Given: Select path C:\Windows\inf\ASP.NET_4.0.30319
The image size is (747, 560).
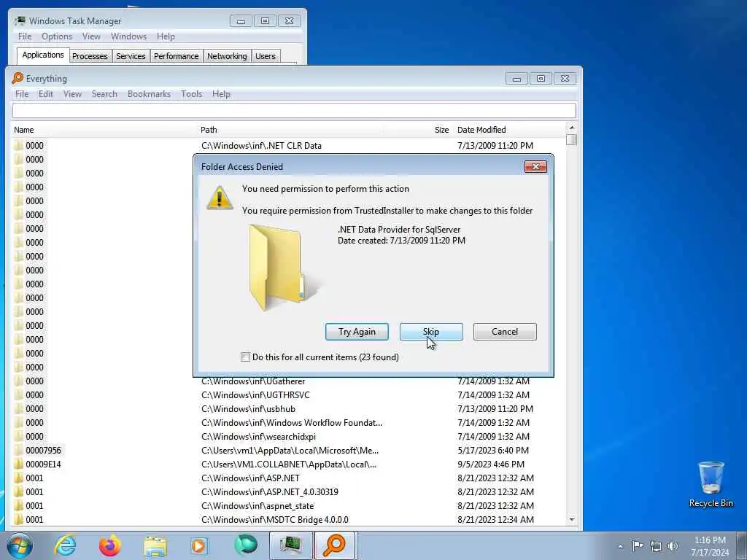Looking at the screenshot, I should [x=270, y=491].
